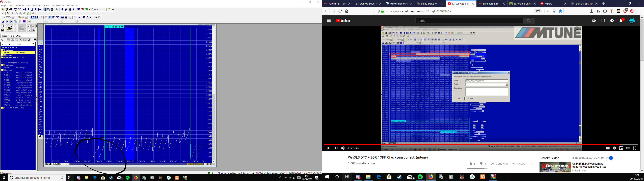Click the percent difference display icon
This screenshot has height=181, width=644.
84,17
